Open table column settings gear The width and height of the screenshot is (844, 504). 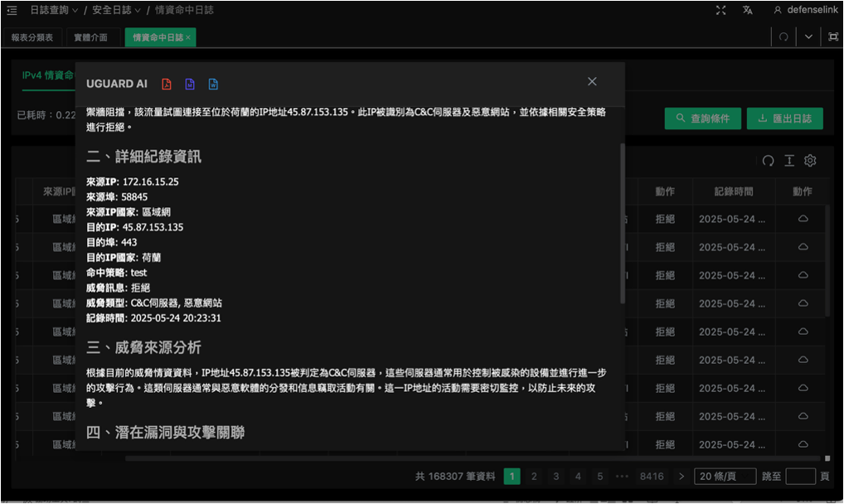pos(810,161)
